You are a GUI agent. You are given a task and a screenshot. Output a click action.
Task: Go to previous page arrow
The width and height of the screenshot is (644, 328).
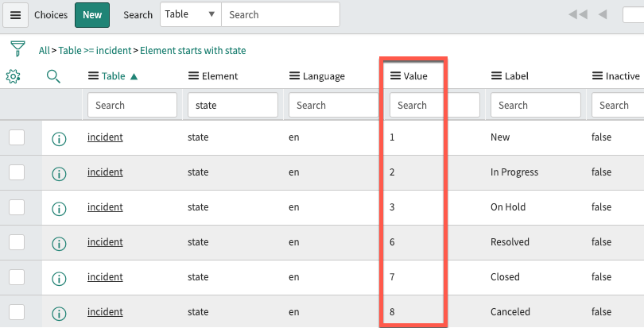[603, 14]
